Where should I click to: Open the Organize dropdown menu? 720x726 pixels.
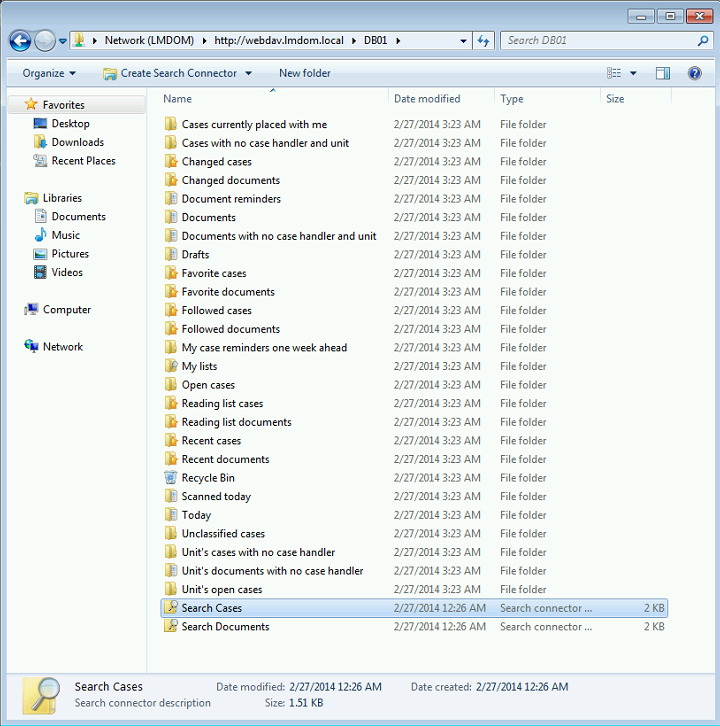click(x=49, y=73)
